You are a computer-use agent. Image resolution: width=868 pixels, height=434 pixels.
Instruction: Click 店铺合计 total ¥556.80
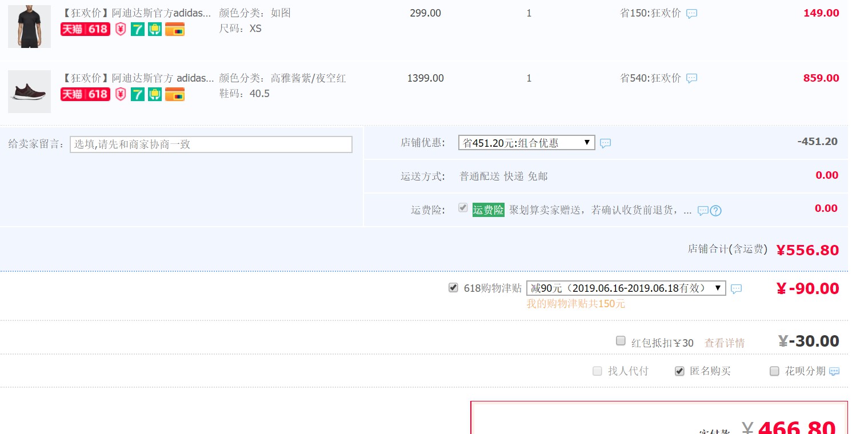[807, 250]
